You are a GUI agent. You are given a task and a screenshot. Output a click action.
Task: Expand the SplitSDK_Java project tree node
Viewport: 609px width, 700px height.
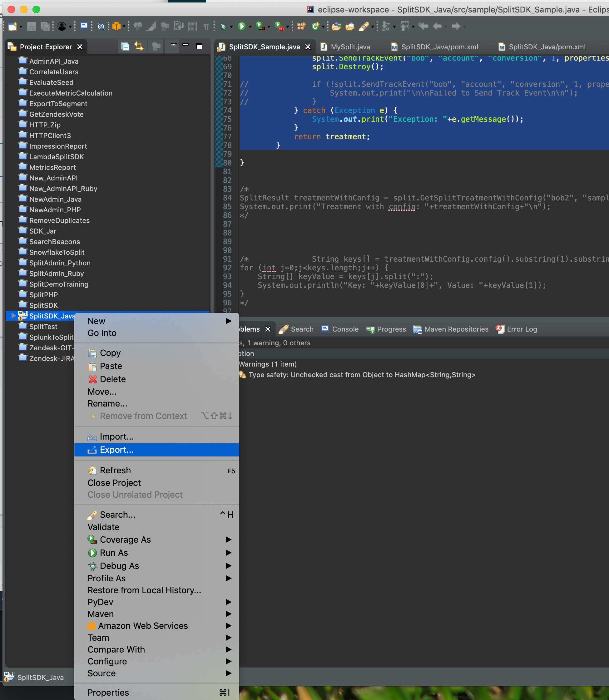tap(13, 316)
